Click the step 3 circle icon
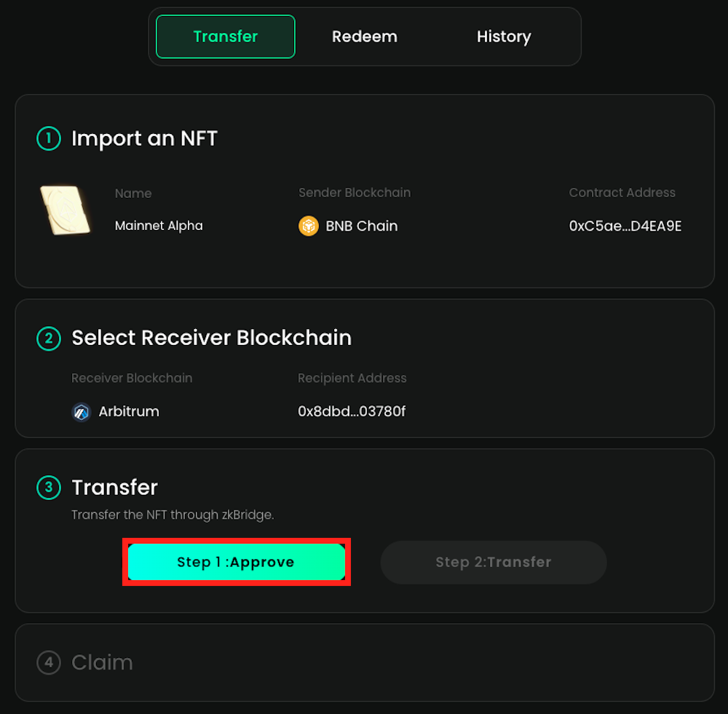728x714 pixels. coord(49,488)
